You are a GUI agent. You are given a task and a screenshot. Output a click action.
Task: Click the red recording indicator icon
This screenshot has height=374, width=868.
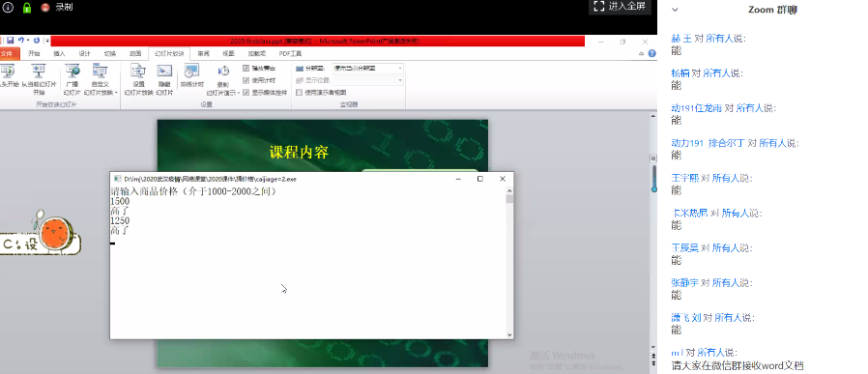[44, 7]
